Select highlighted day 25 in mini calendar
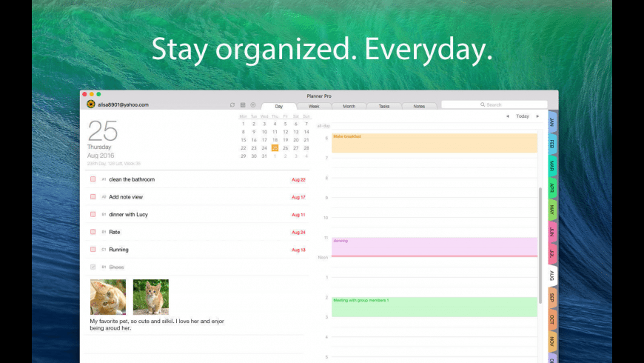Image resolution: width=644 pixels, height=363 pixels. point(275,148)
